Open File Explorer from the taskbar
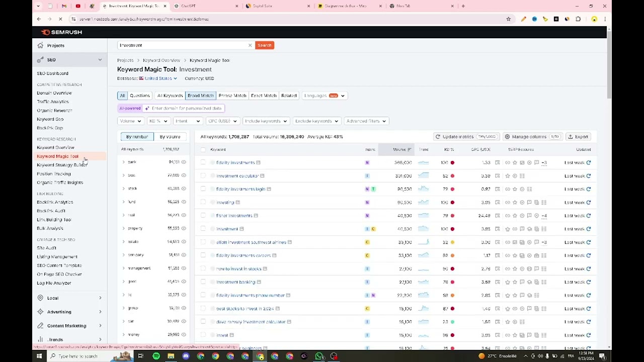This screenshot has height=362, width=644. pyautogui.click(x=171, y=356)
